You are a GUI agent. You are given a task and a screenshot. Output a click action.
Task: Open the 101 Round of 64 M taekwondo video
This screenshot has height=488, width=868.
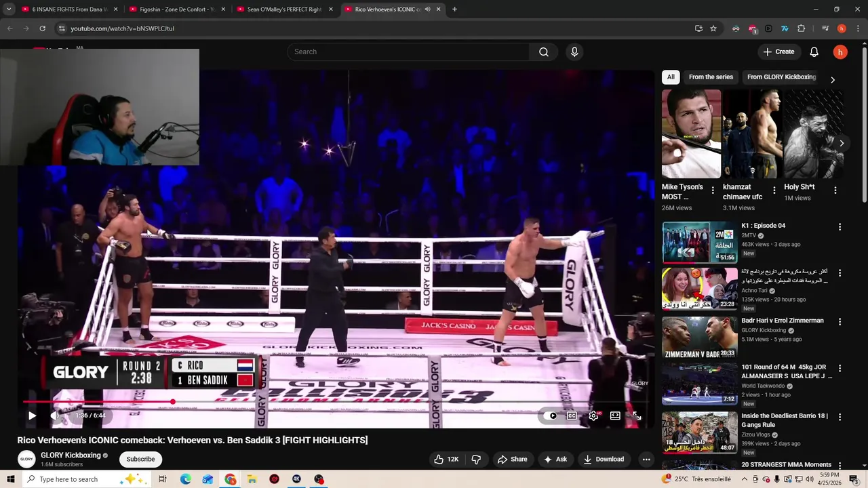coord(699,384)
